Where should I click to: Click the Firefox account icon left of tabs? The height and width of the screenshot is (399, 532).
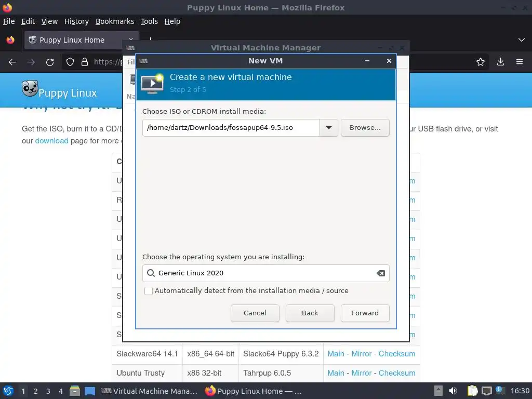pyautogui.click(x=10, y=40)
